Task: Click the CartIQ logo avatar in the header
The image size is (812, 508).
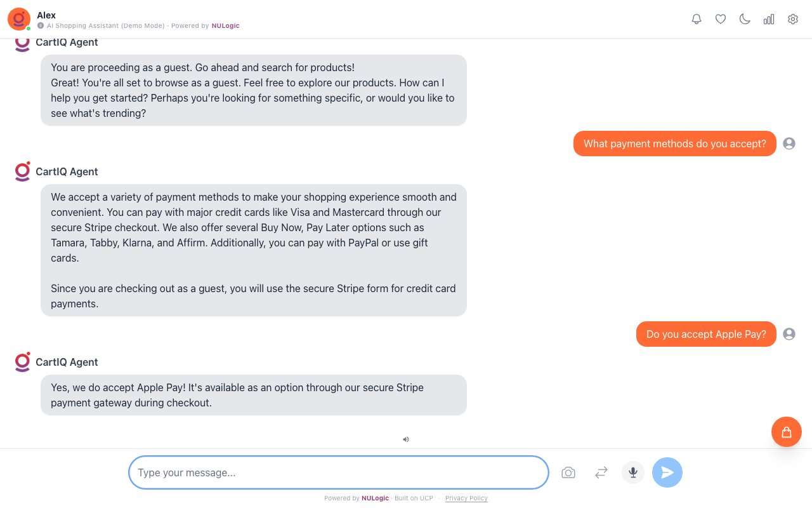Action: pos(18,19)
